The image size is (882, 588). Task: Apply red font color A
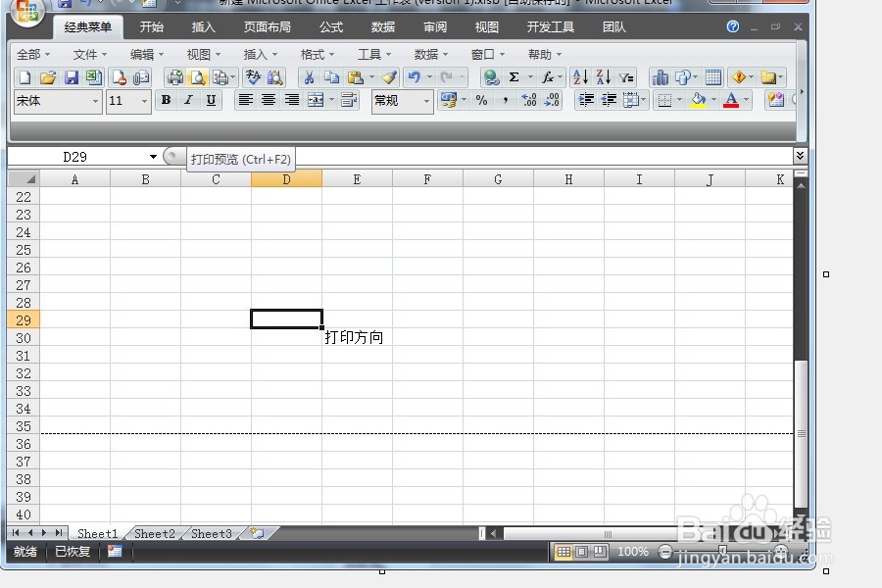click(x=731, y=100)
